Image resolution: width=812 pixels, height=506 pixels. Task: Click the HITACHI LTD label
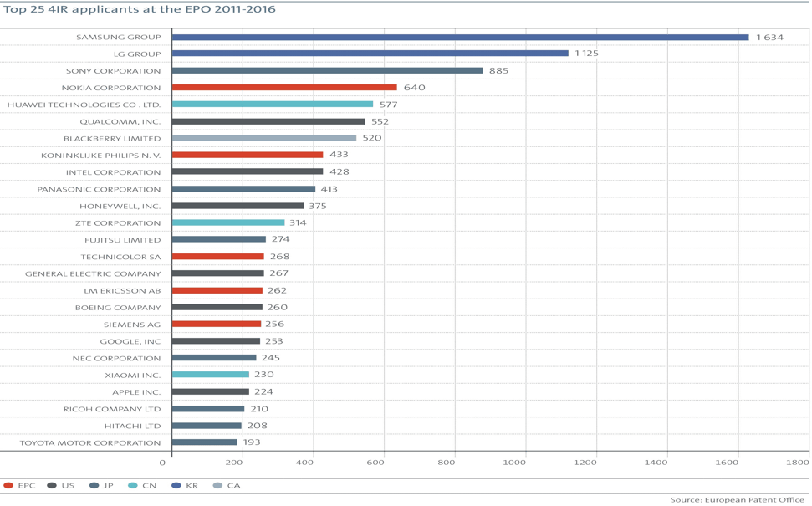(133, 427)
